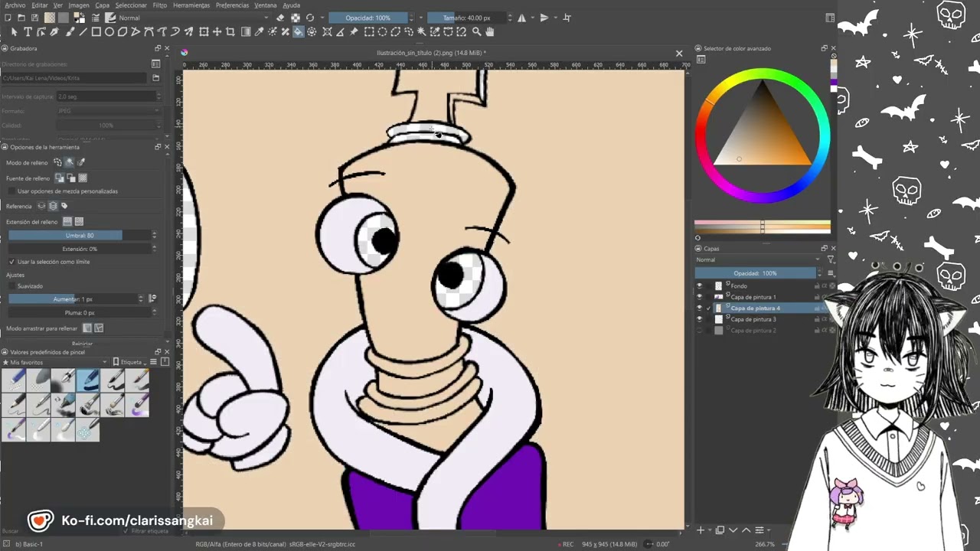This screenshot has height=551, width=980.
Task: Toggle lock on Fondo layer
Action: [x=817, y=286]
